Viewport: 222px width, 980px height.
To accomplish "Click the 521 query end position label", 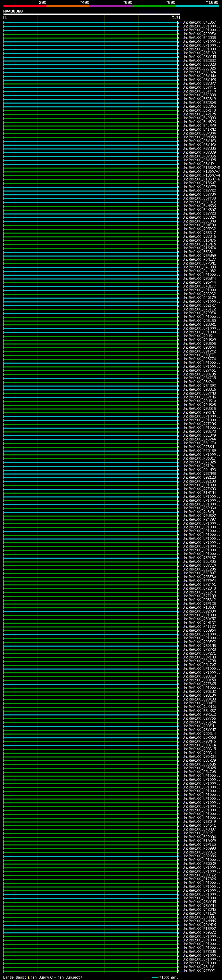I will tap(175, 17).
